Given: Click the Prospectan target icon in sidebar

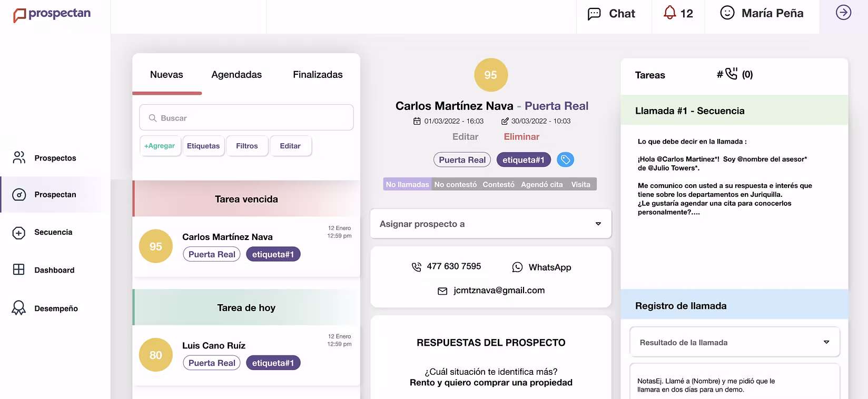Looking at the screenshot, I should [19, 194].
